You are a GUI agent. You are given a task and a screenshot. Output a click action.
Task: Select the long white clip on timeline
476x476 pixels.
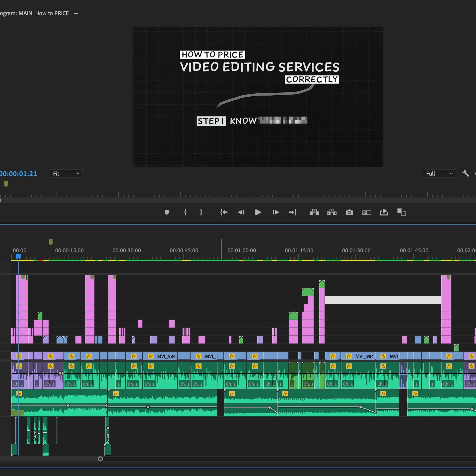point(383,300)
